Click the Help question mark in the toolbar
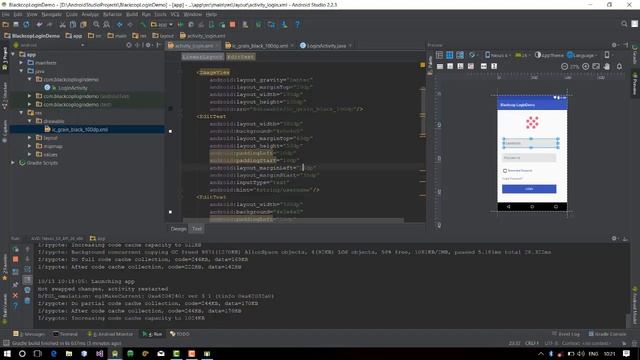 coord(298,24)
